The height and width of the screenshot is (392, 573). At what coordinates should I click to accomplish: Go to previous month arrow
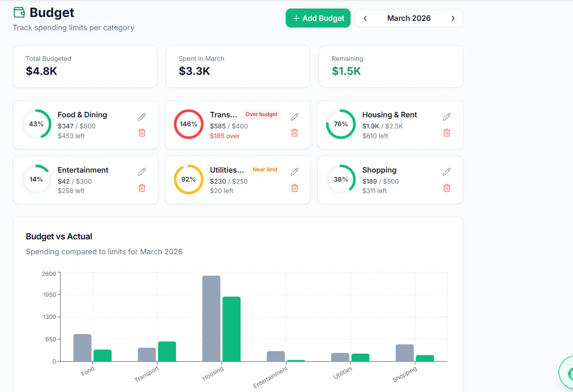pos(365,18)
